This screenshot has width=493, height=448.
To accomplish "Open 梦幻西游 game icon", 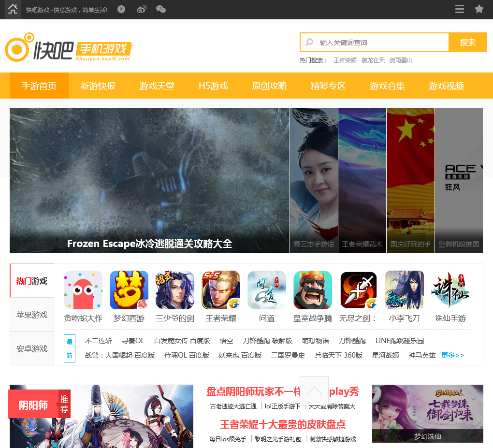I will [129, 290].
